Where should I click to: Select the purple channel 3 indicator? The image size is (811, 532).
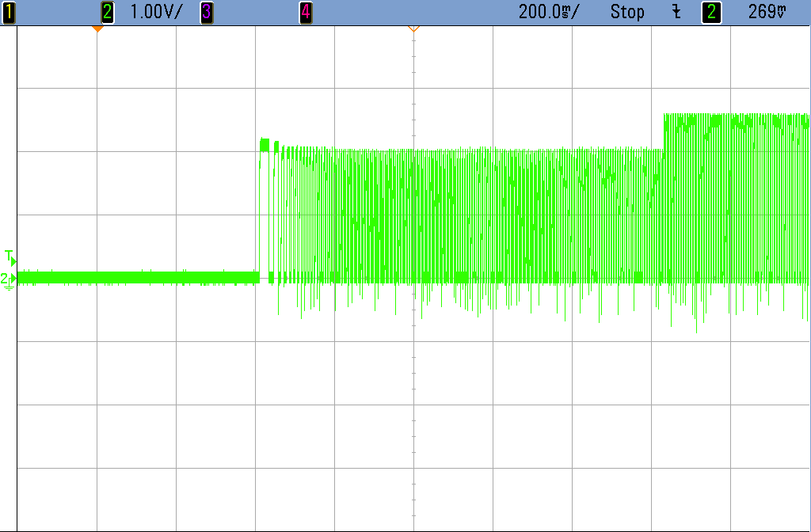tap(206, 12)
